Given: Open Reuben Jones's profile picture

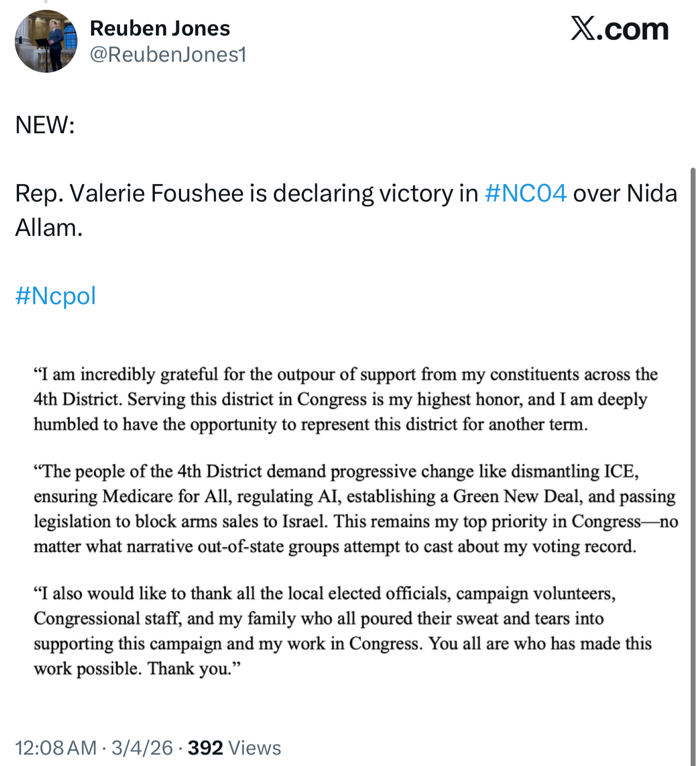Looking at the screenshot, I should click(46, 41).
